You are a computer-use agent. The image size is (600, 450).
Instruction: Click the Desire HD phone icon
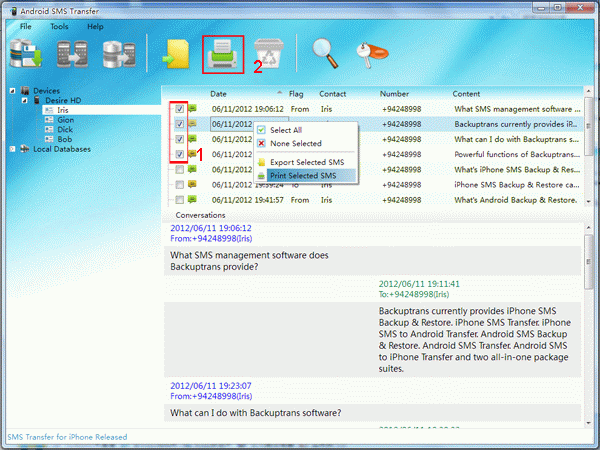pyautogui.click(x=37, y=100)
